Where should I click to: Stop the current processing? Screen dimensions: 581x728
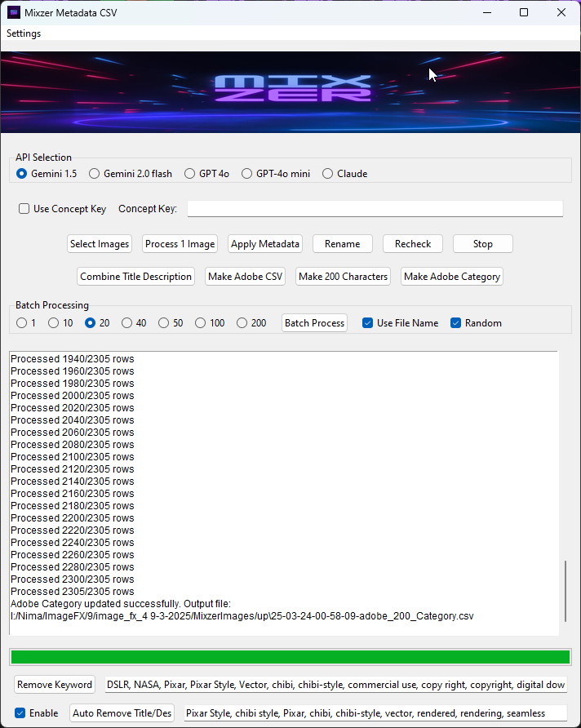click(x=482, y=244)
